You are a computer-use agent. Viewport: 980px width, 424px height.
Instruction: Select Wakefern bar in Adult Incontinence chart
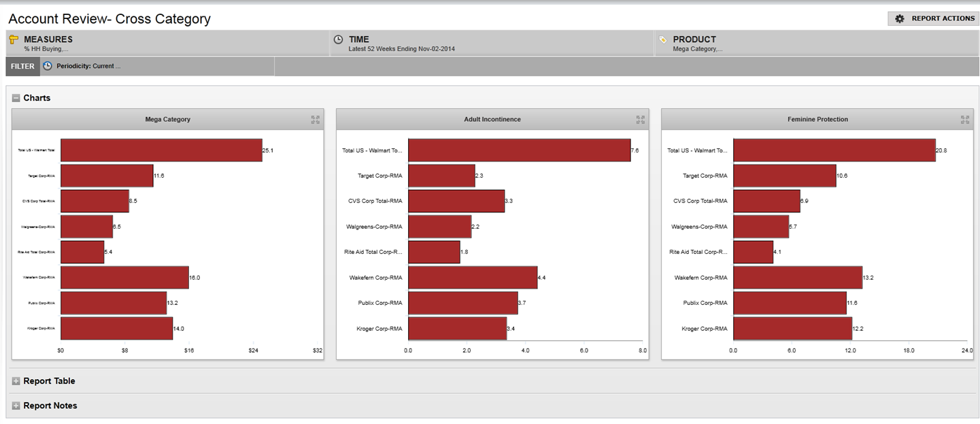point(473,278)
